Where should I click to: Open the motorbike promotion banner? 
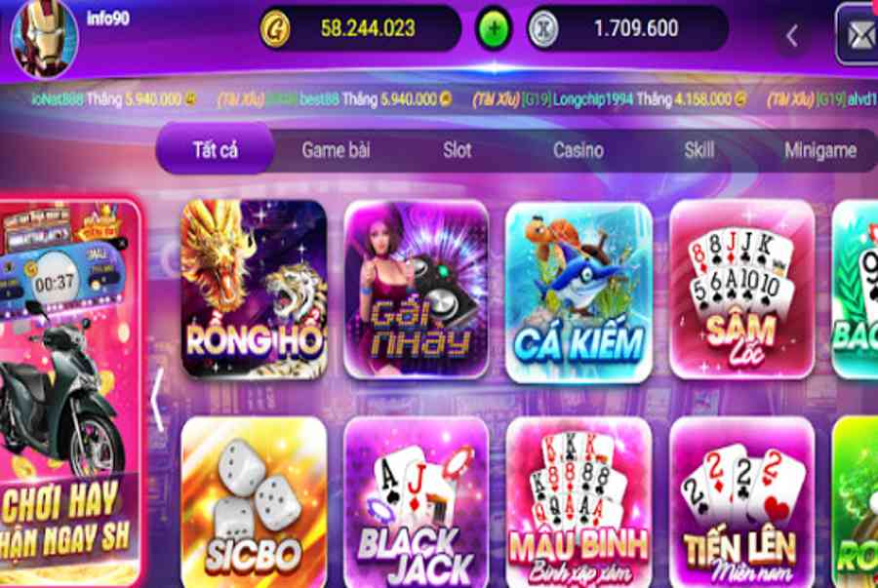tap(69, 392)
